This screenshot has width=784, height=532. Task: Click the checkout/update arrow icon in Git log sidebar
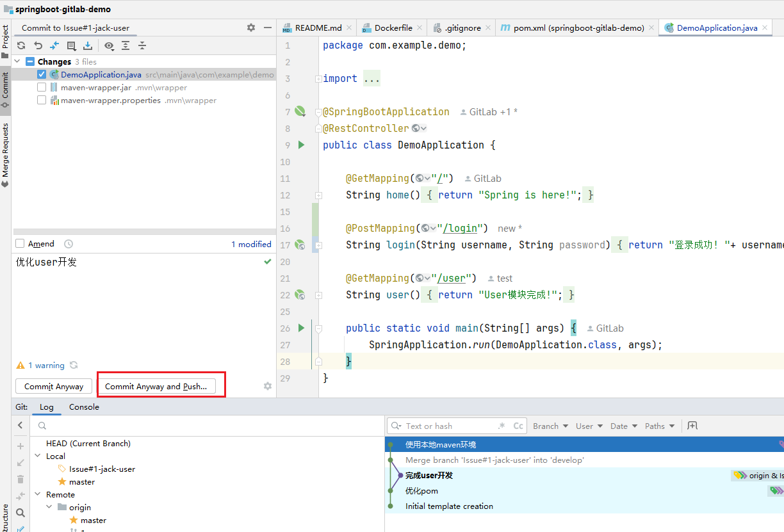(20, 462)
